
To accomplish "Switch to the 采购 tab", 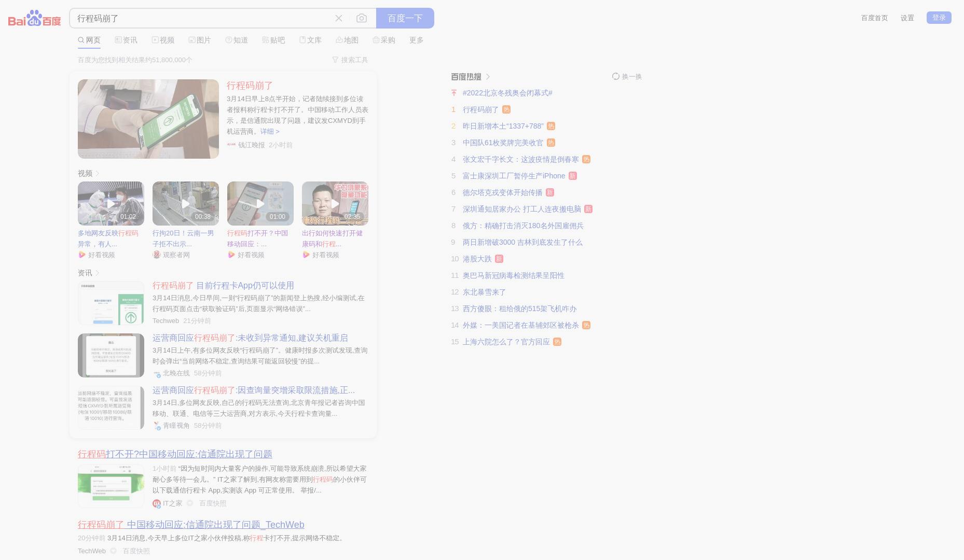I will (x=384, y=40).
